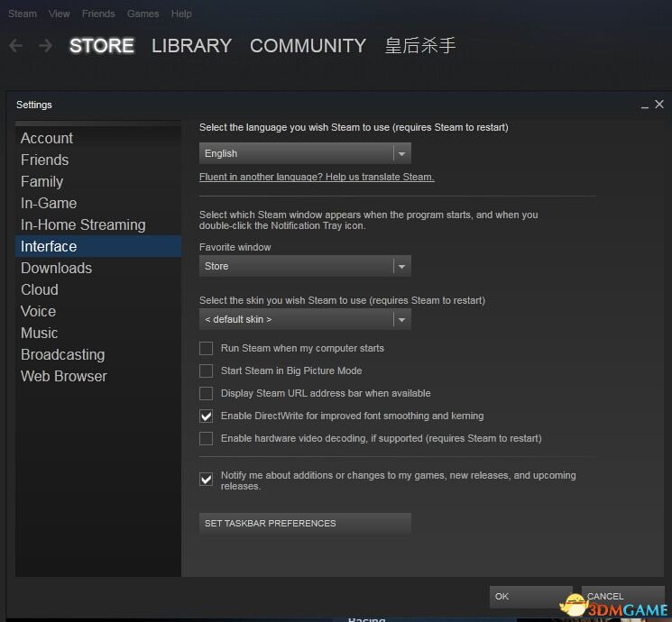Close the Settings dialog window

pos(659,105)
